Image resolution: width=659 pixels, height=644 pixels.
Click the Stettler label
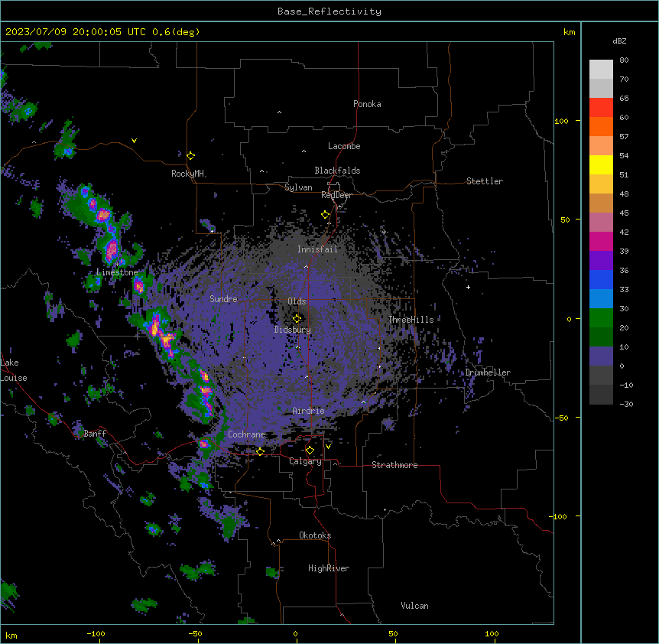(x=485, y=181)
